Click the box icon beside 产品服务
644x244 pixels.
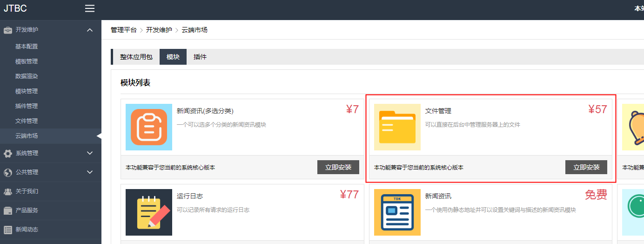tap(8, 210)
